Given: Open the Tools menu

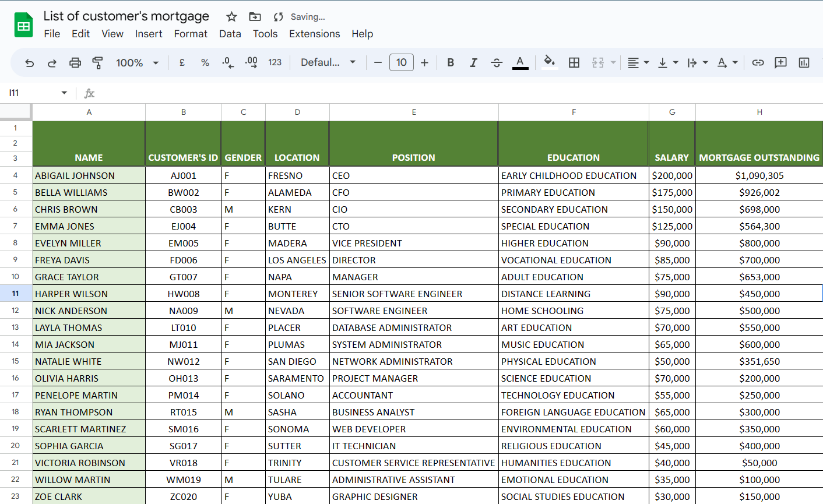Looking at the screenshot, I should click(265, 34).
